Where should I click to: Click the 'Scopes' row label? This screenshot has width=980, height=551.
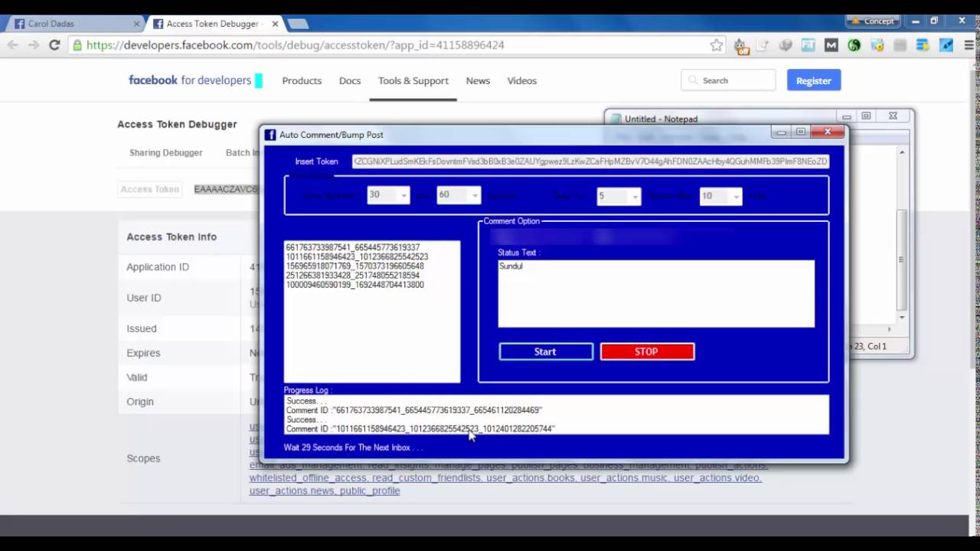coord(143,458)
